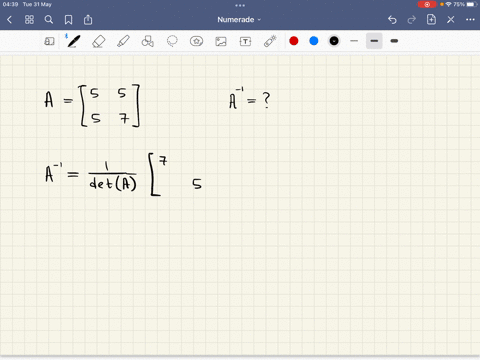The height and width of the screenshot is (360, 480).
Task: Toggle the read-only mode icon
Action: click(x=49, y=41)
